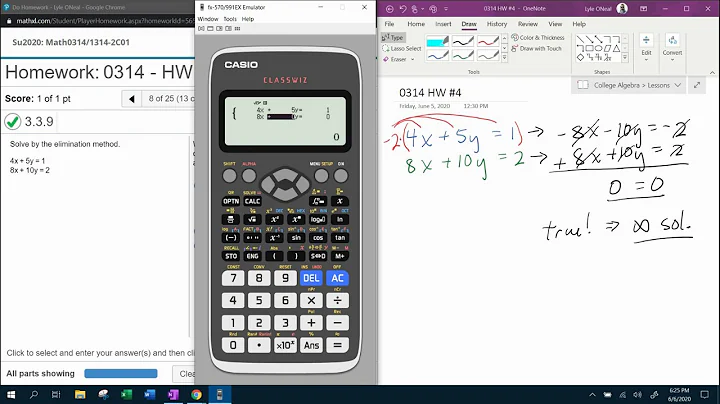
Task: Tap the calculator ON key
Action: click(341, 175)
